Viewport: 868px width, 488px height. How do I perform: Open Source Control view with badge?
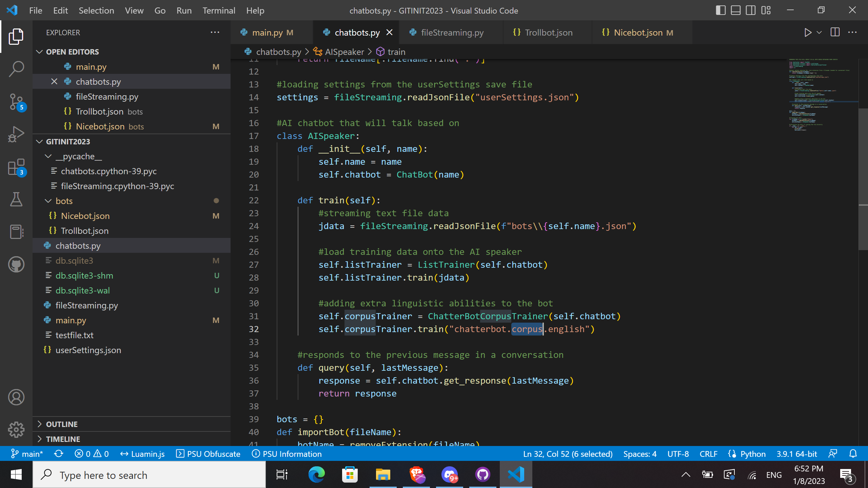(x=16, y=102)
